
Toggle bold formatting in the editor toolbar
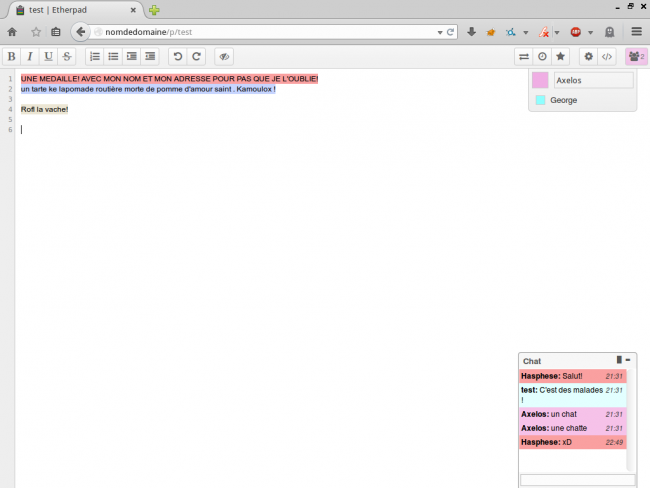pos(12,57)
